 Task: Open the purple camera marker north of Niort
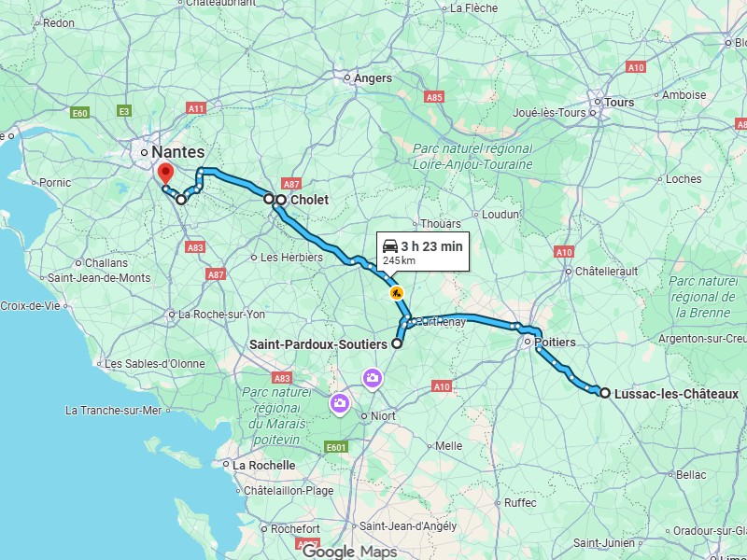[372, 379]
